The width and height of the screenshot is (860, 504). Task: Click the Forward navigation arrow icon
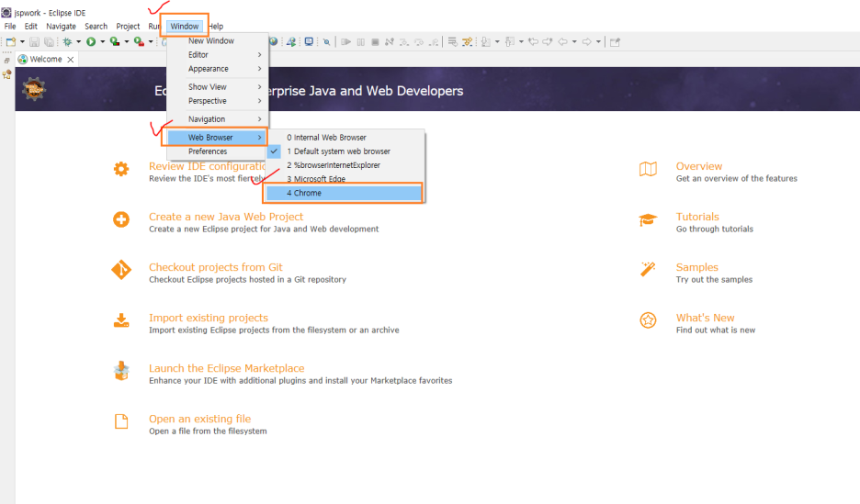(x=587, y=41)
